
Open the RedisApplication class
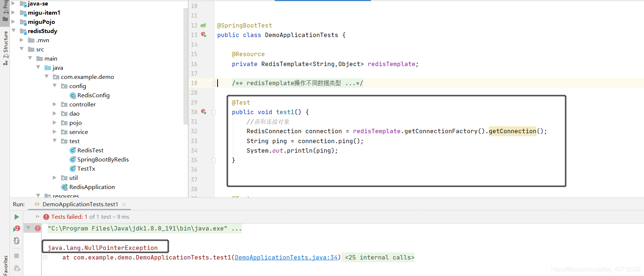click(92, 187)
